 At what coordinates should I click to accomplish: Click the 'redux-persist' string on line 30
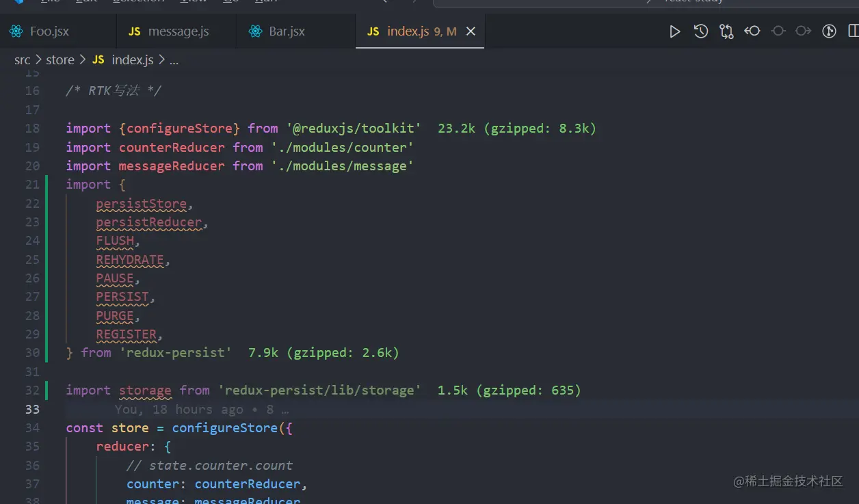click(176, 353)
